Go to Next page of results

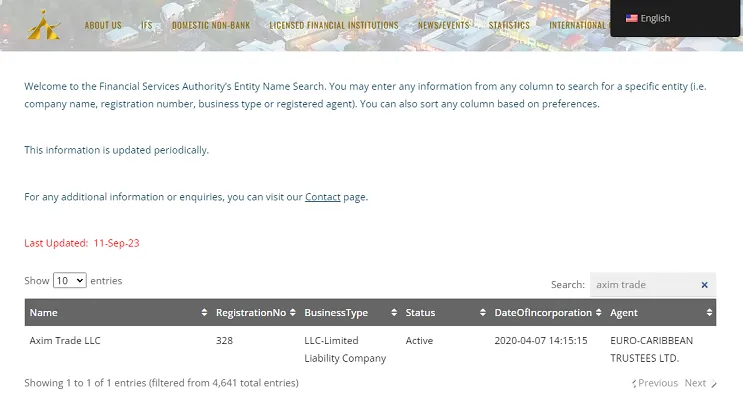(x=700, y=383)
